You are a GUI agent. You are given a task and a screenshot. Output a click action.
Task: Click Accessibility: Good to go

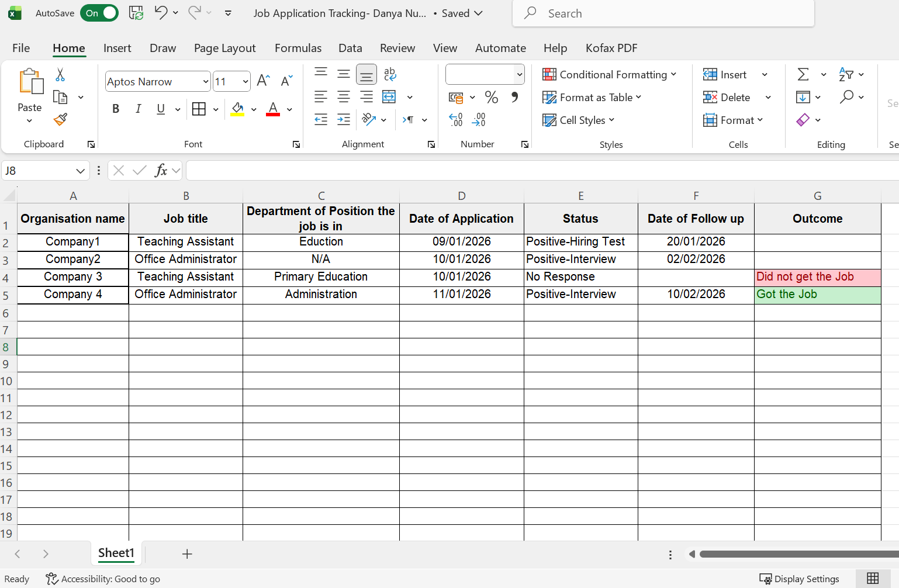coord(103,579)
